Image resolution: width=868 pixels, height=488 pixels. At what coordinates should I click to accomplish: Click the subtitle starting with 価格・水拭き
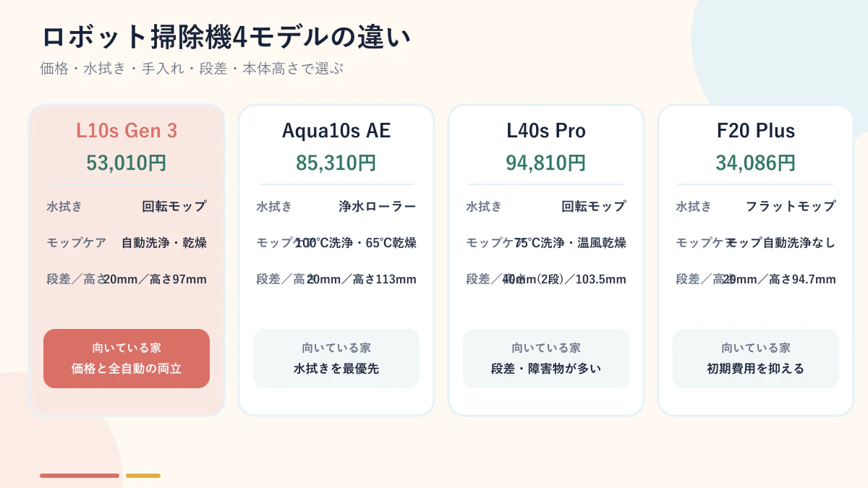click(192, 69)
